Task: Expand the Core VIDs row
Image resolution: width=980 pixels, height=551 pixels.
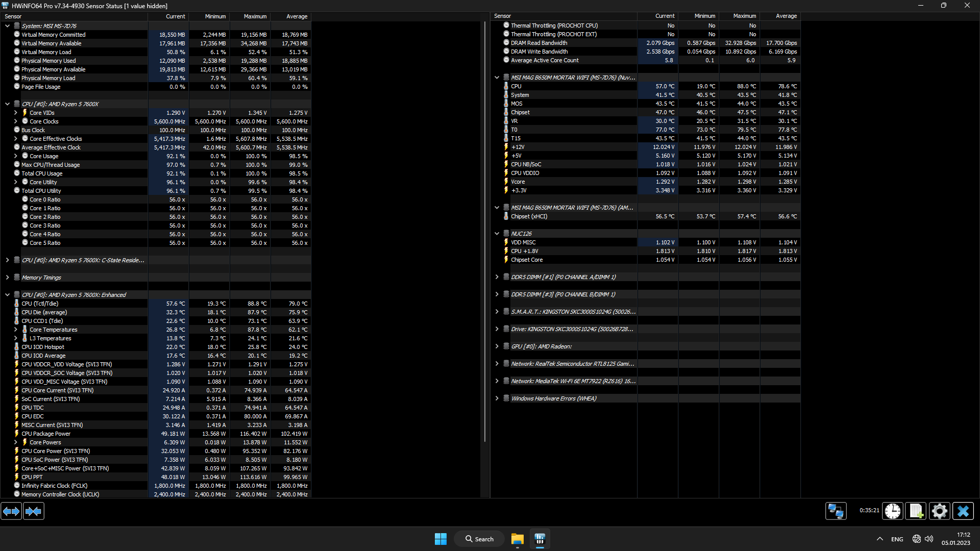Action: (x=16, y=113)
